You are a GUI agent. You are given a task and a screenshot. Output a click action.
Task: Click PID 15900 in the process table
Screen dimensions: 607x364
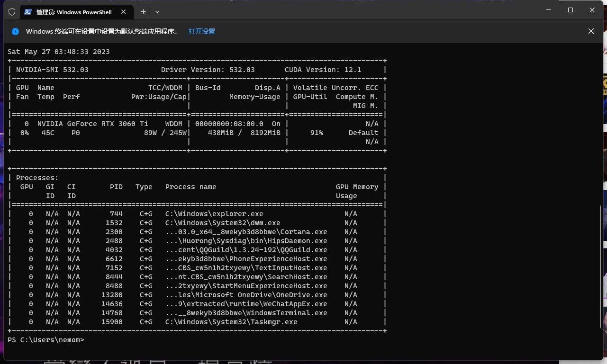112,322
